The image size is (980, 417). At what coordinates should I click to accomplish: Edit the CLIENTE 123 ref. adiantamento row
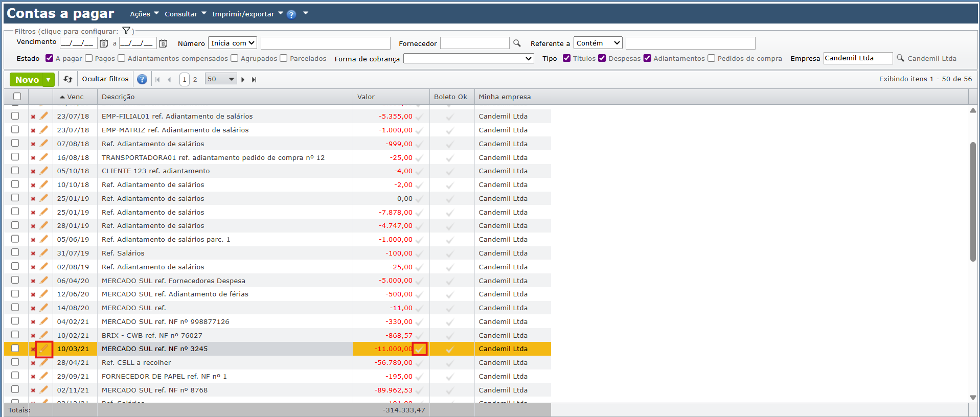pos(44,171)
